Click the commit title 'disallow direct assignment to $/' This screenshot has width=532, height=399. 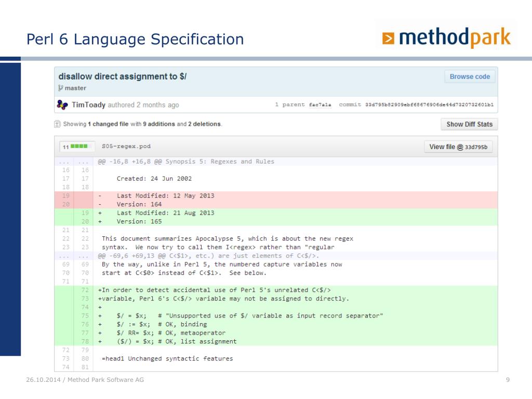point(123,77)
